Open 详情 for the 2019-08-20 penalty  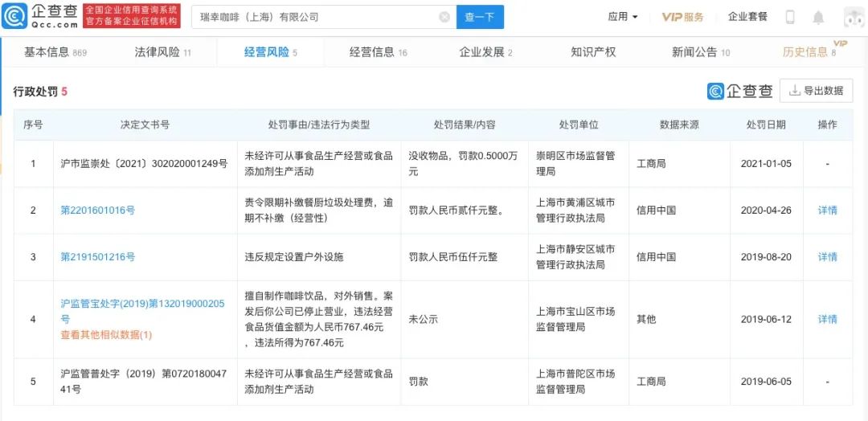point(828,256)
